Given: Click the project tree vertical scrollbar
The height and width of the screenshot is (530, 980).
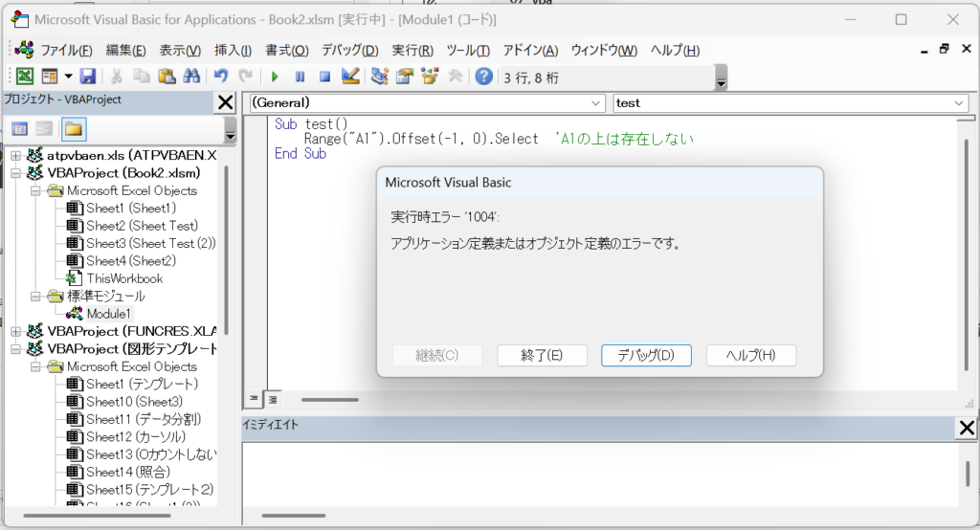Looking at the screenshot, I should pyautogui.click(x=226, y=250).
